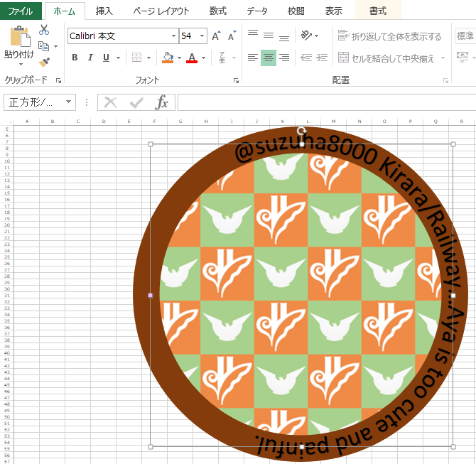
Task: Open the font size 54 dropdown
Action: 202,36
